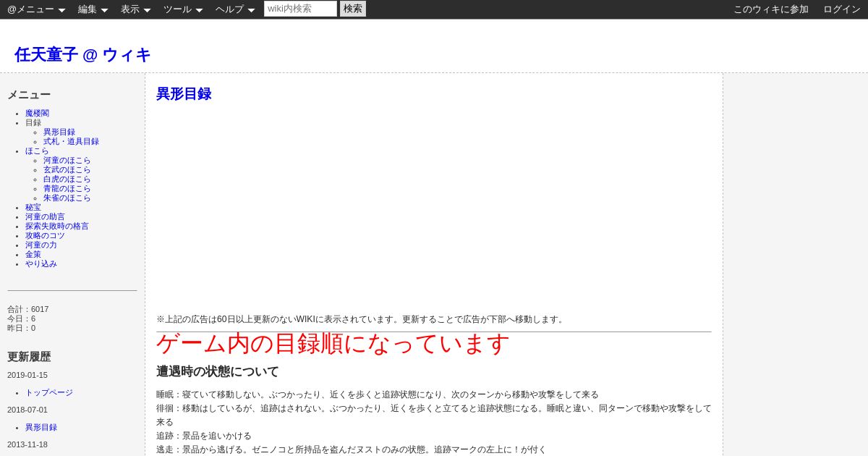Image resolution: width=868 pixels, height=456 pixels.
Task: Open 河童の助言 in the sidebar menu
Action: (45, 217)
